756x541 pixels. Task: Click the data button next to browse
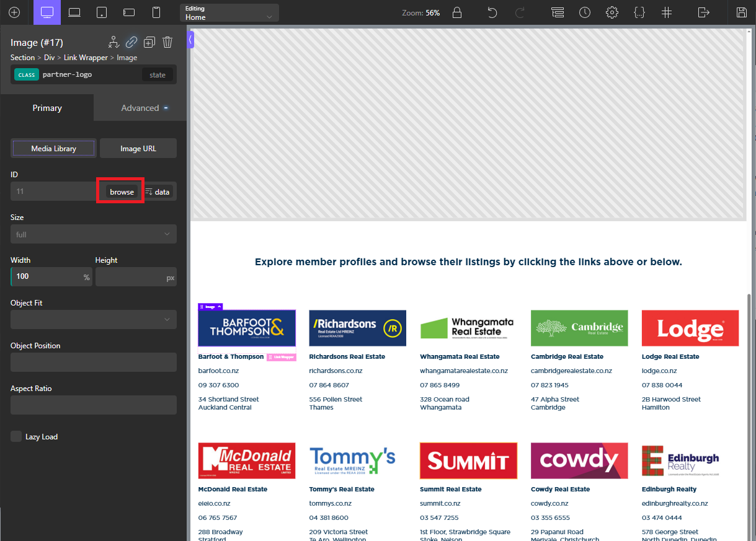[x=158, y=192]
